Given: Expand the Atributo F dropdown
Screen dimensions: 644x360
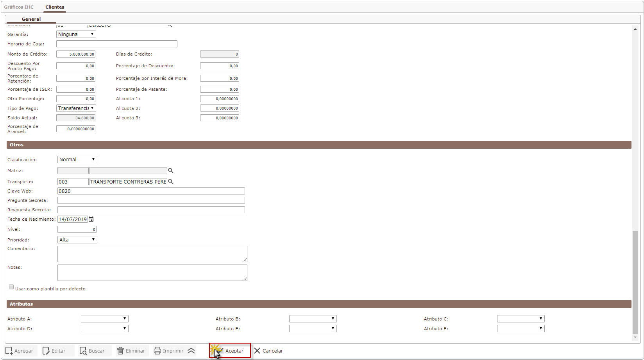Looking at the screenshot, I should point(521,329).
